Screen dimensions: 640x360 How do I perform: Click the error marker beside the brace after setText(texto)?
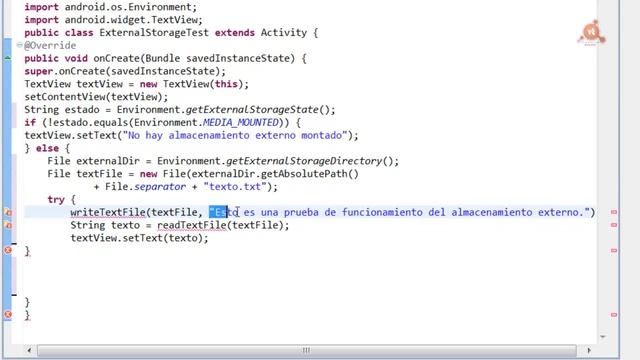[8, 250]
